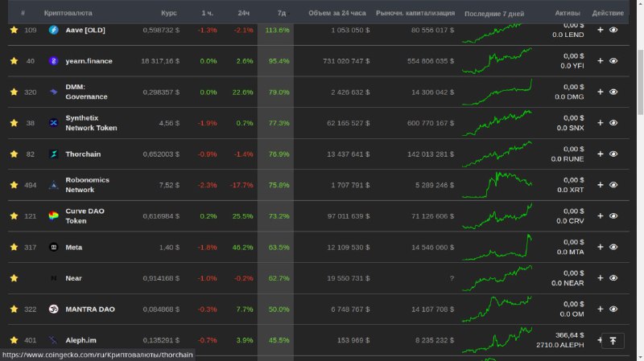Open the Curve DAO Token page
Viewport: 644px width, 361px height.
pyautogui.click(x=85, y=215)
